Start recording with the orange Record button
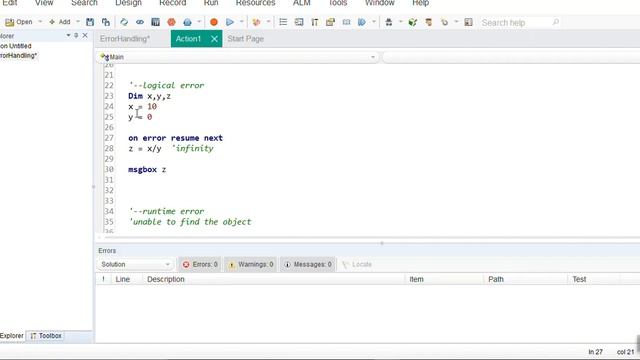Screen dimensions: 640x360 213,22
